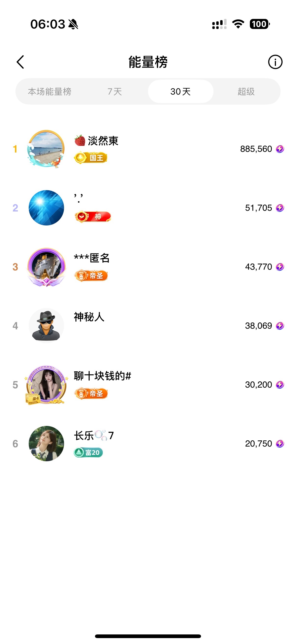Open 神秘人 hat-and-sunglasses avatar
The image size is (296, 644).
[x=46, y=325]
